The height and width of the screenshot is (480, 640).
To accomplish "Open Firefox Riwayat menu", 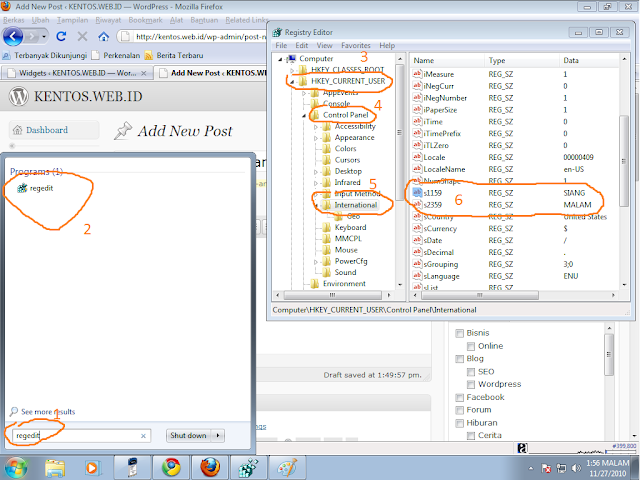I will pos(108,20).
